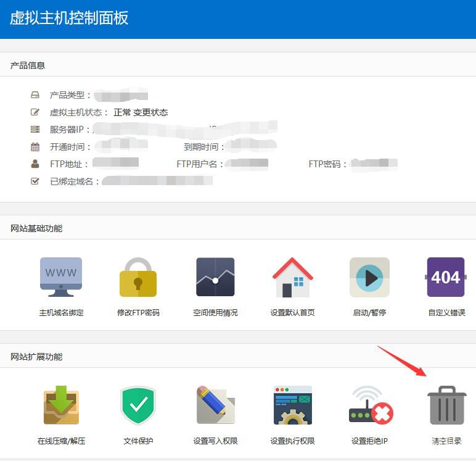Click the 修改FTP密码 text label
Image resolution: width=476 pixels, height=461 pixels.
138,313
